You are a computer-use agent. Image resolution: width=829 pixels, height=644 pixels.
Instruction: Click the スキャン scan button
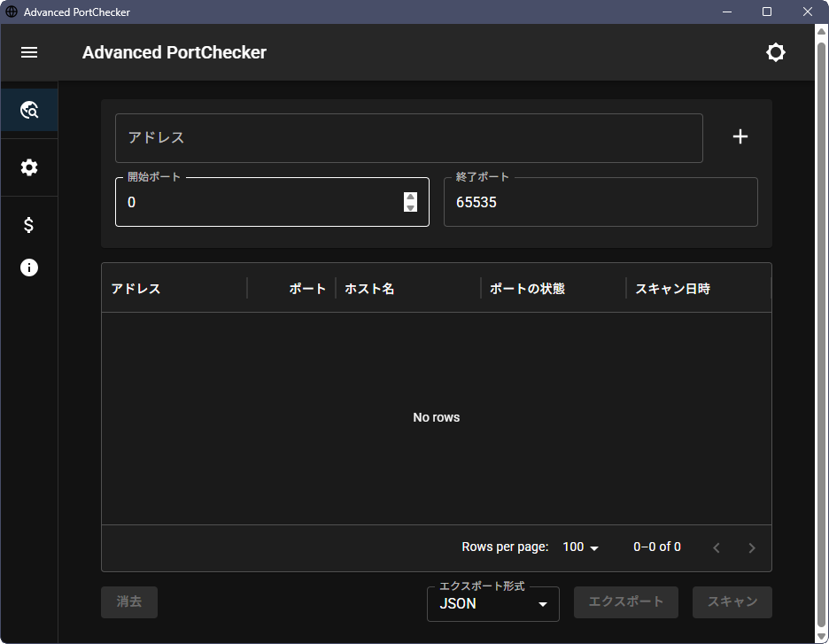click(x=732, y=601)
